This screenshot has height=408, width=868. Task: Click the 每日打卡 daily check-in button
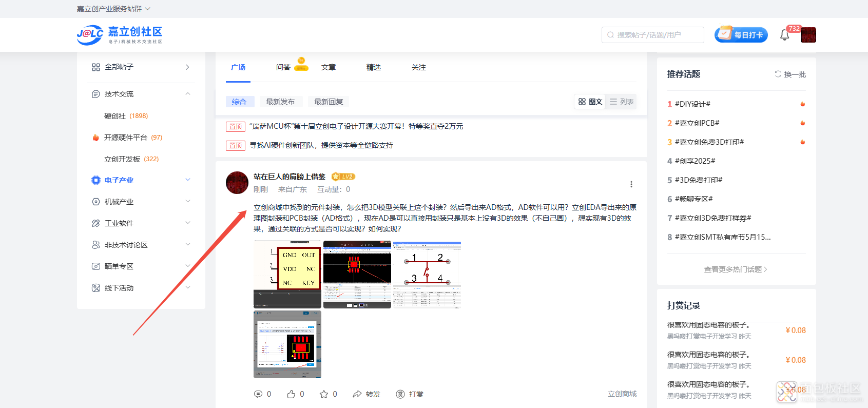tap(741, 34)
